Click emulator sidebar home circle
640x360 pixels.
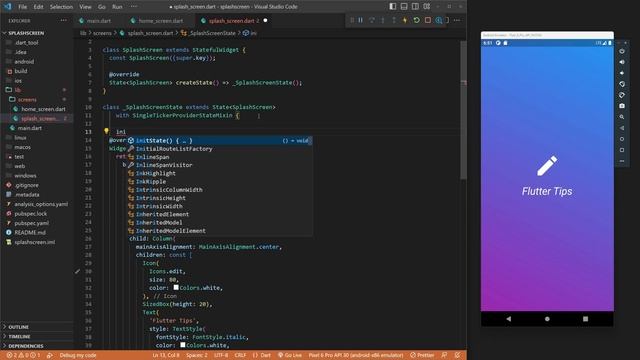click(622, 139)
